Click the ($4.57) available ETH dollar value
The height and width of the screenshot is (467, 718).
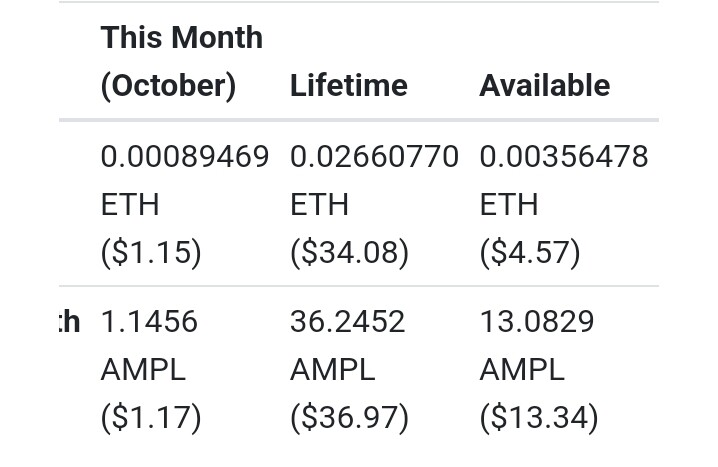[x=530, y=252]
